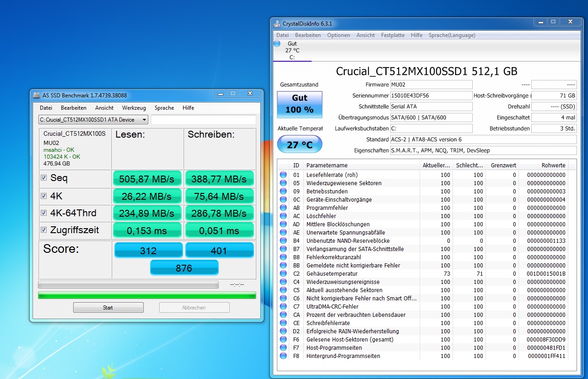Click the status orb for Prozent der verbrauchten Lebensdauer

[x=283, y=315]
